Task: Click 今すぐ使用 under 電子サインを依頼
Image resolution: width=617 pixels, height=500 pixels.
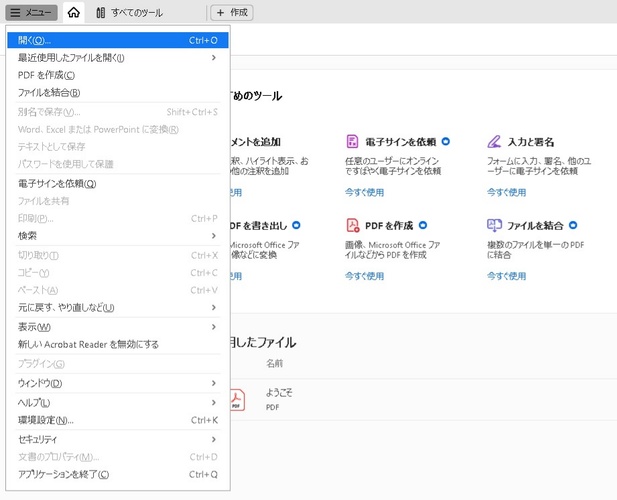Action: click(364, 192)
